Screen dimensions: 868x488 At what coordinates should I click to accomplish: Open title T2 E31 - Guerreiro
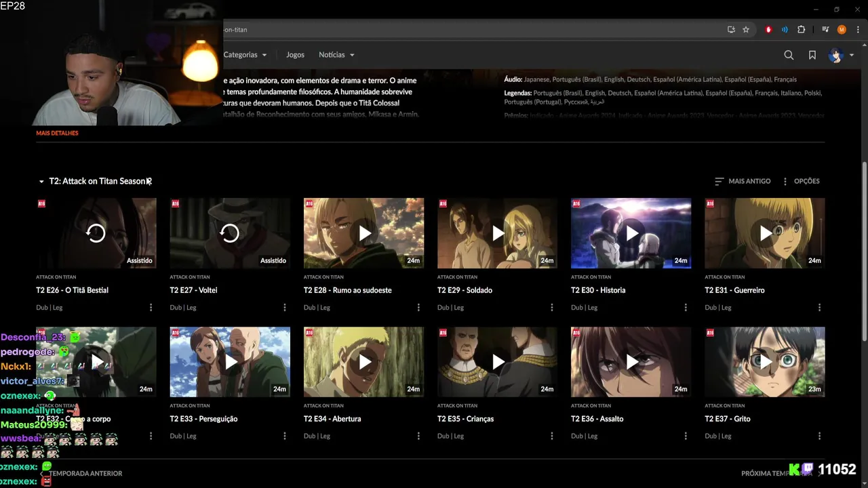point(734,290)
